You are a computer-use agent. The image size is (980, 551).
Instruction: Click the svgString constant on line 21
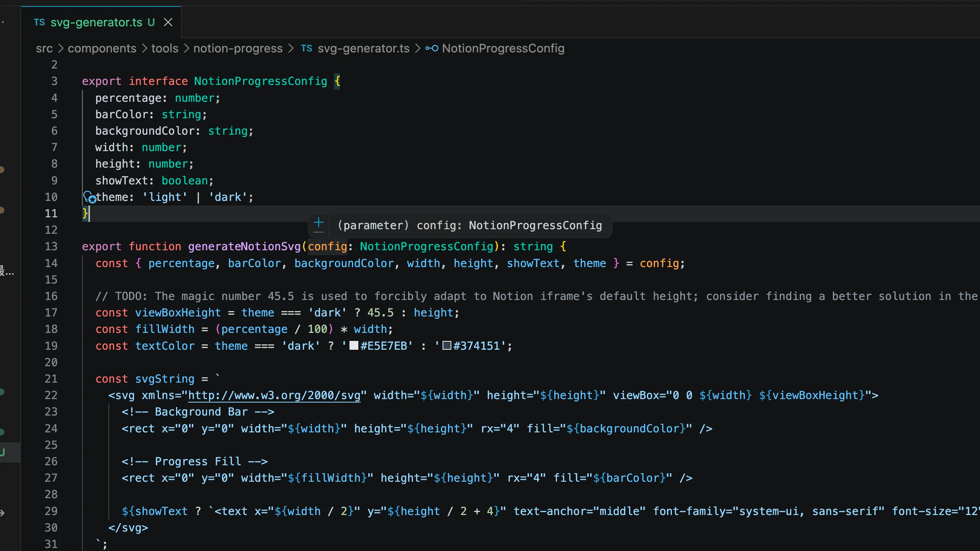tap(165, 379)
